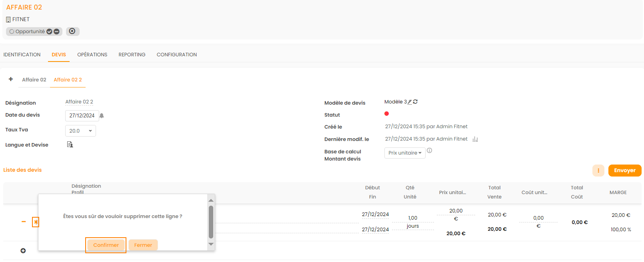Select the Affaire 02 devis tab
This screenshot has height=262, width=644.
[x=34, y=80]
